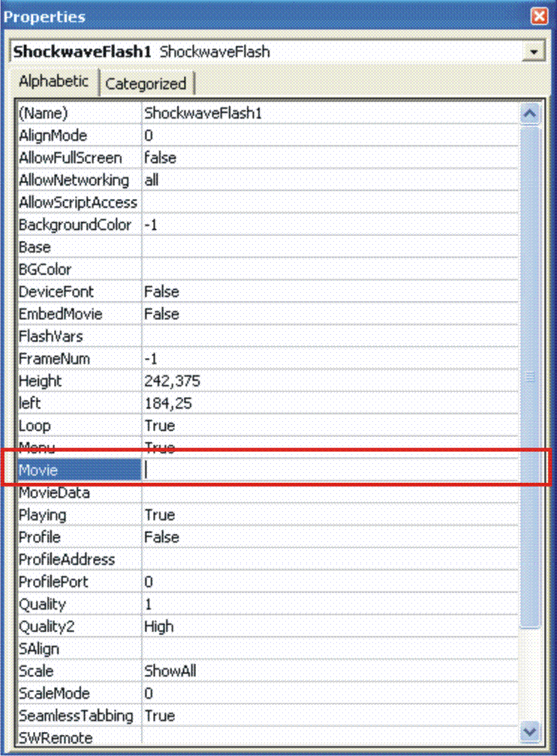The width and height of the screenshot is (557, 756).
Task: Select the FlashVars property
Action: point(79,336)
